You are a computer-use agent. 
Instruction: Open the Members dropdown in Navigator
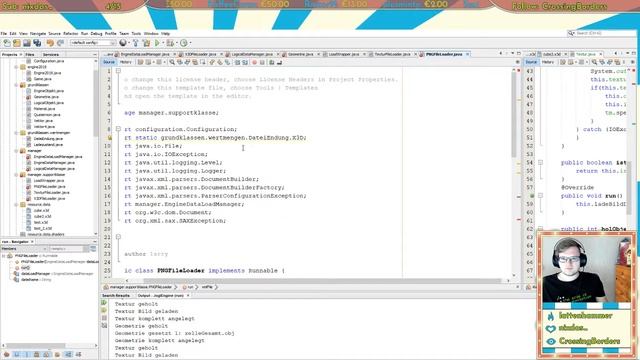pyautogui.click(x=24, y=249)
